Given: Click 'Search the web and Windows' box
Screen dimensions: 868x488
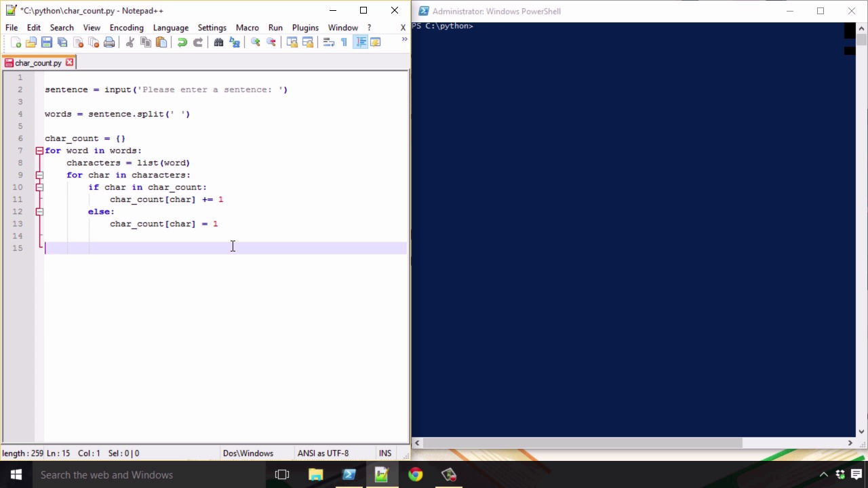Looking at the screenshot, I should pos(149,474).
